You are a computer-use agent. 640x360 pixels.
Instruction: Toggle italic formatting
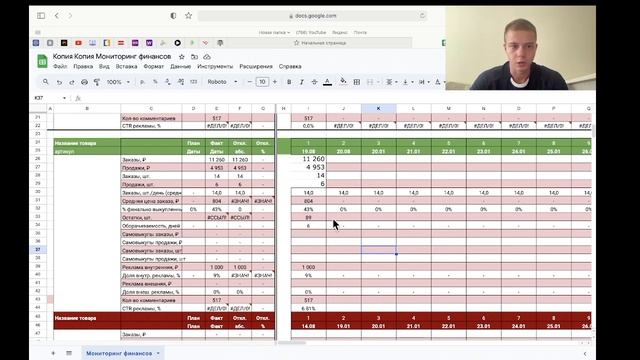point(302,82)
